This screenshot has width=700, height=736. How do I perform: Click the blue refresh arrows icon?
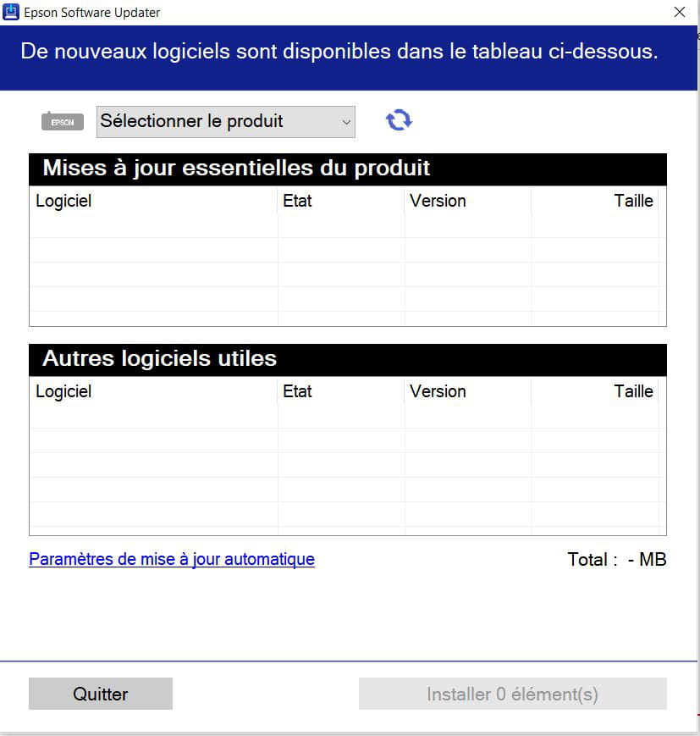[x=399, y=120]
